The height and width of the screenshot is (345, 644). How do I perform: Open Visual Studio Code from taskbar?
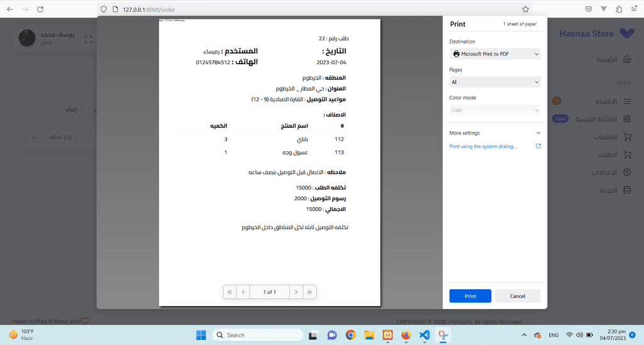[x=425, y=335]
